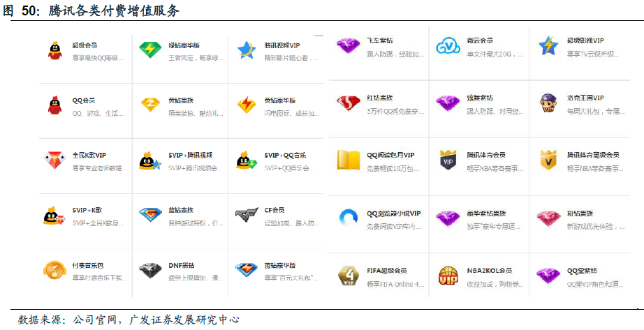Click the purple gem 飞车紫钻 icon

(x=348, y=46)
